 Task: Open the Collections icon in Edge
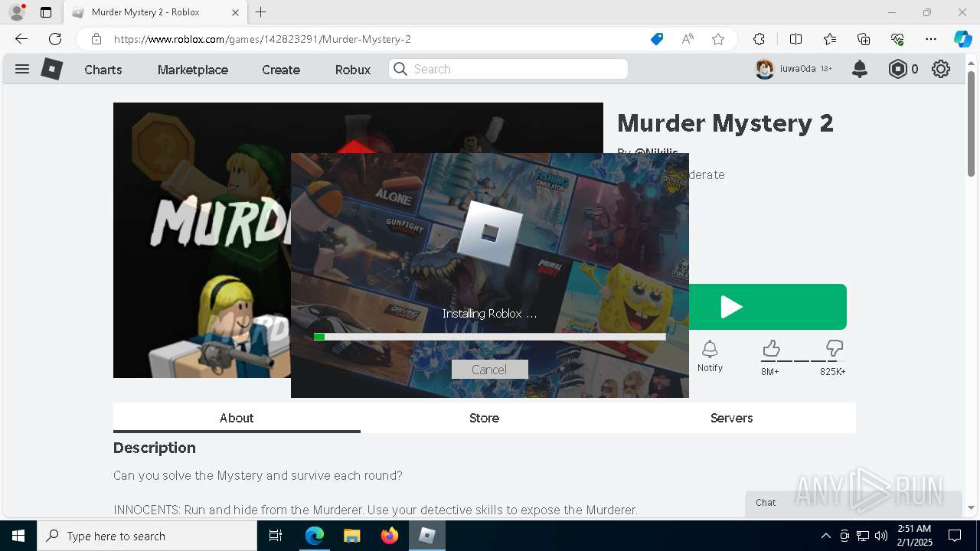point(864,39)
